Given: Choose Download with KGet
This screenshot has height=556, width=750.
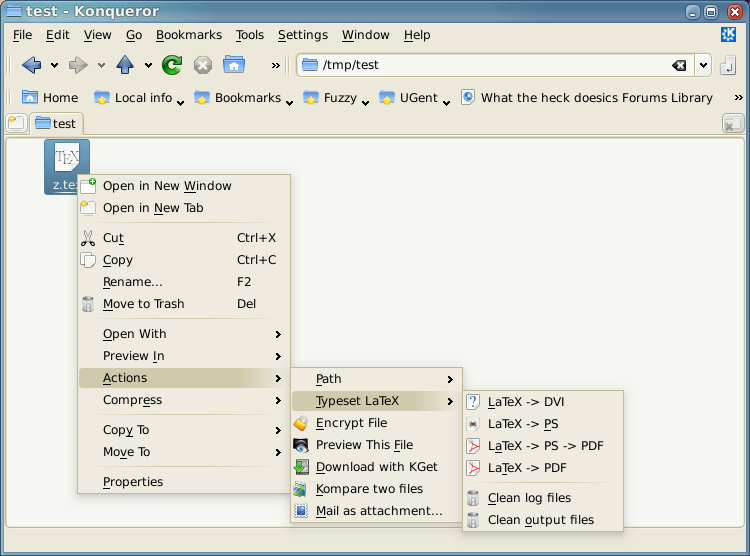Looking at the screenshot, I should (x=376, y=467).
